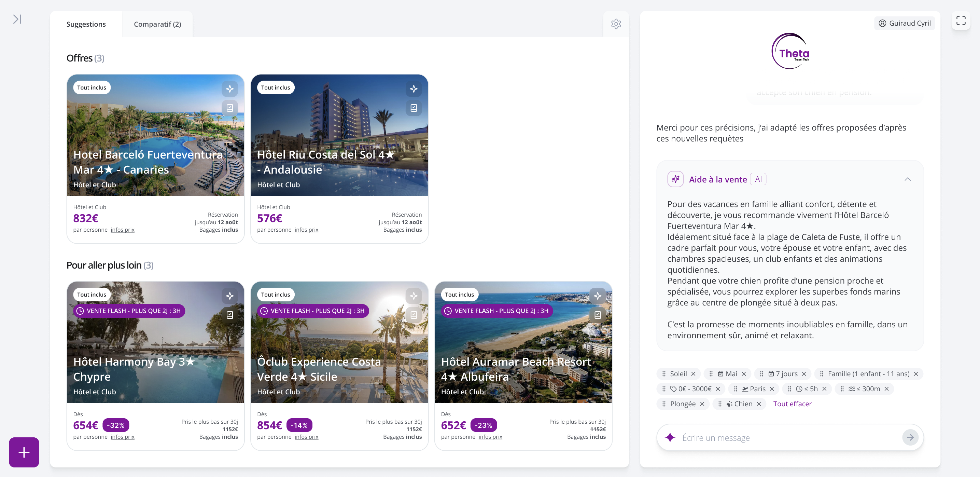Open Hotel Barceló Fuerteventura Mar photo
Image resolution: width=980 pixels, height=477 pixels.
156,135
